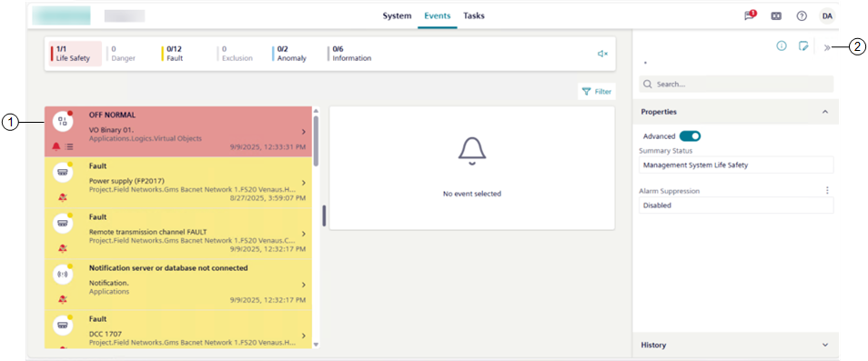Click device icon of Remote transmission channel FAULT
This screenshot has height=361, width=868.
coord(63,223)
